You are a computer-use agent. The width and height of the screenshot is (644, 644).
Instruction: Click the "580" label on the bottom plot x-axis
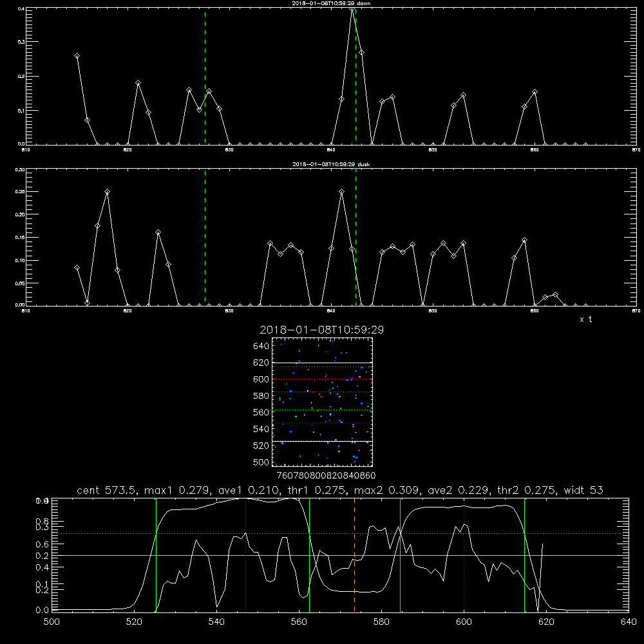(381, 622)
